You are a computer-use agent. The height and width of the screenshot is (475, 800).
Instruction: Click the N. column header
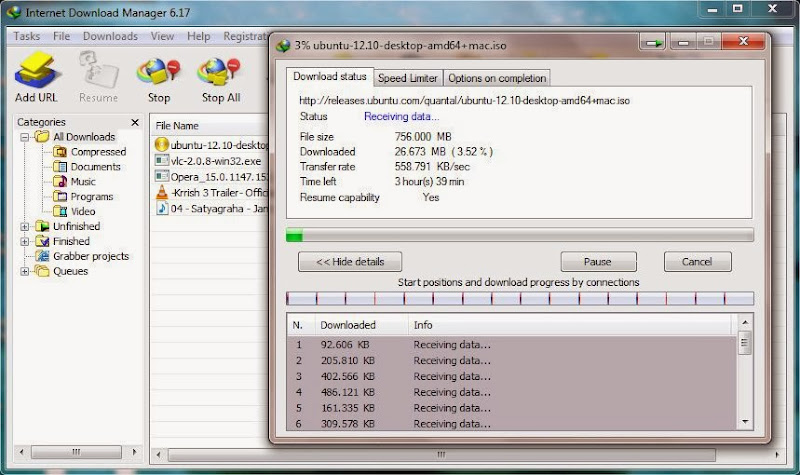tap(301, 325)
